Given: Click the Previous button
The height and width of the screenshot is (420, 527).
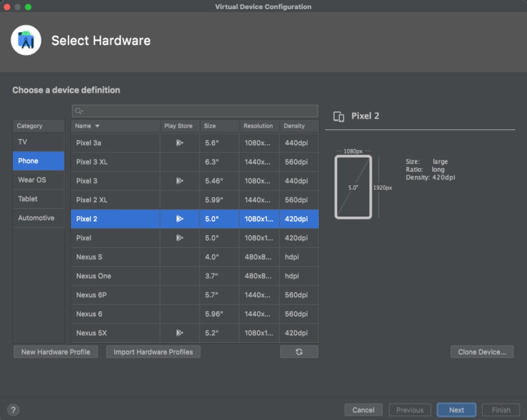Looking at the screenshot, I should click(410, 410).
